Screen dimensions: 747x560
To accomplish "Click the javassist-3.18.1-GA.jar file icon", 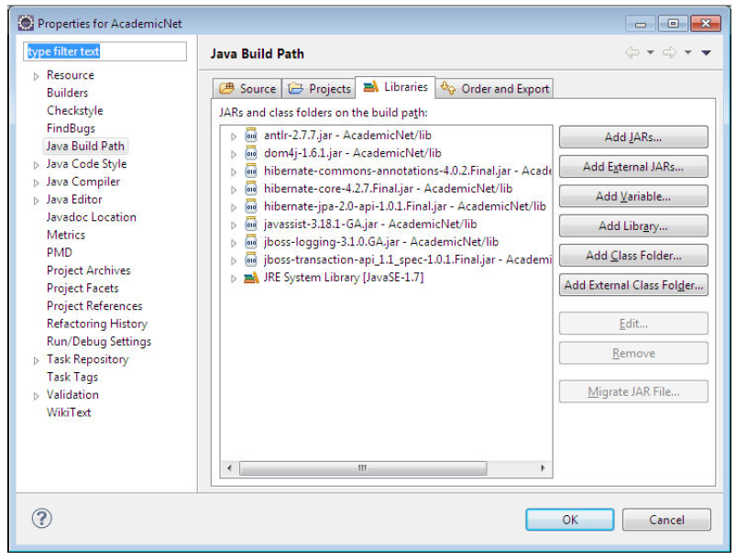I will (x=251, y=225).
